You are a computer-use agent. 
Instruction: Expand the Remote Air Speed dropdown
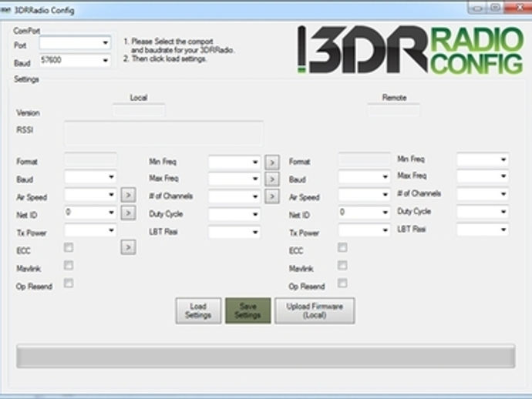pos(364,195)
